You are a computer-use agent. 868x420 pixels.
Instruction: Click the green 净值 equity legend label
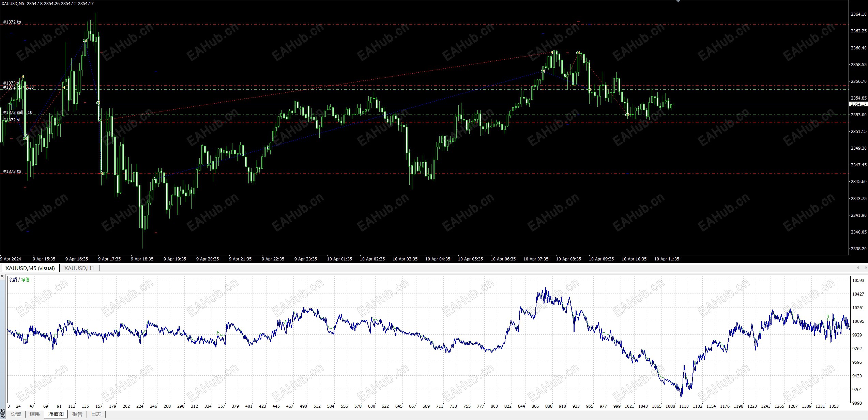click(x=26, y=280)
